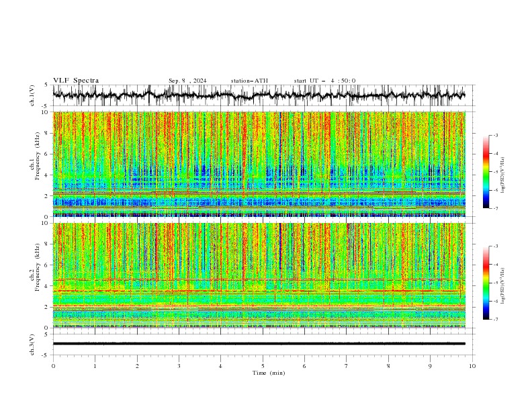Click the '-3' value on ch.1 colorbar

tap(496, 135)
